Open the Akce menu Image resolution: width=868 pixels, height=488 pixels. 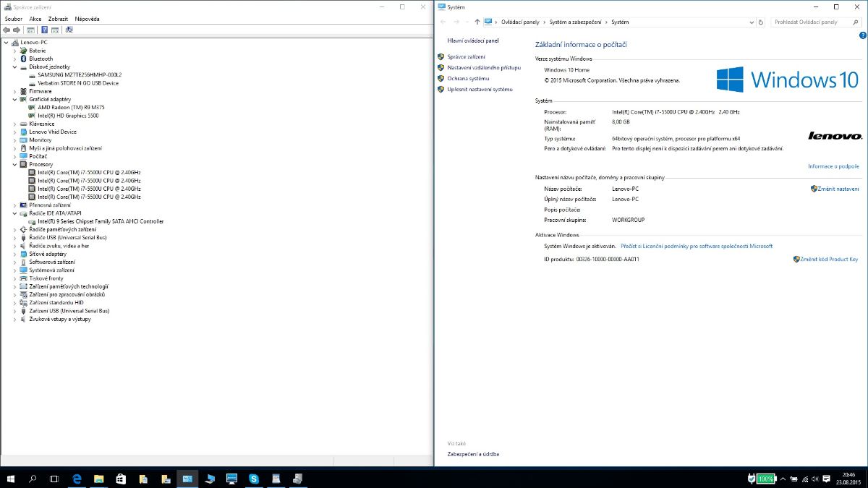35,19
